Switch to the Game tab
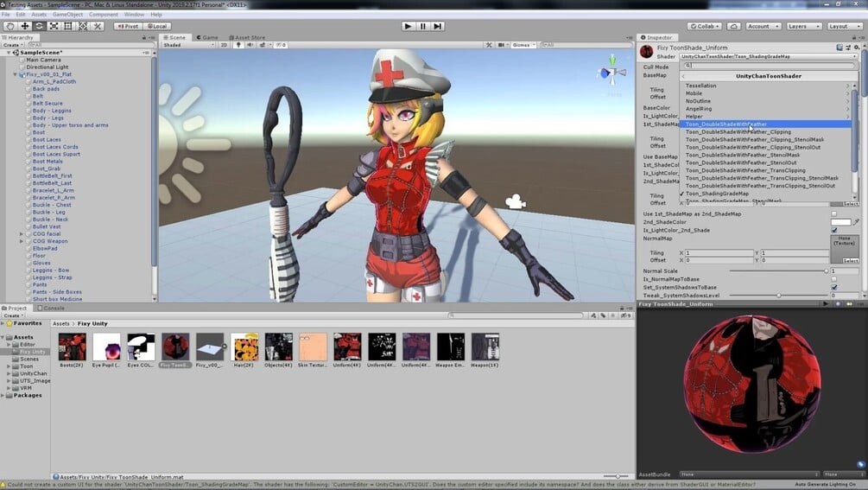 point(207,38)
